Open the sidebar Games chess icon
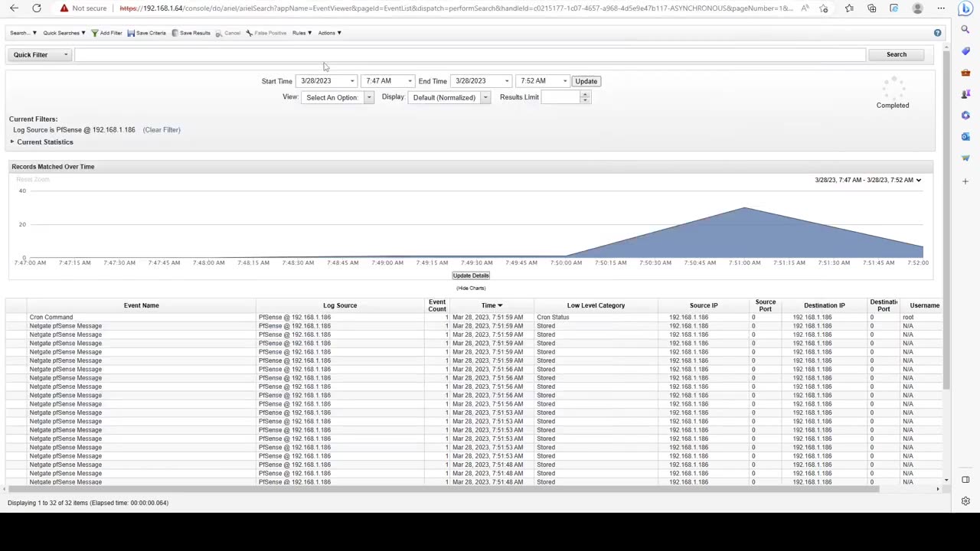 tap(965, 94)
